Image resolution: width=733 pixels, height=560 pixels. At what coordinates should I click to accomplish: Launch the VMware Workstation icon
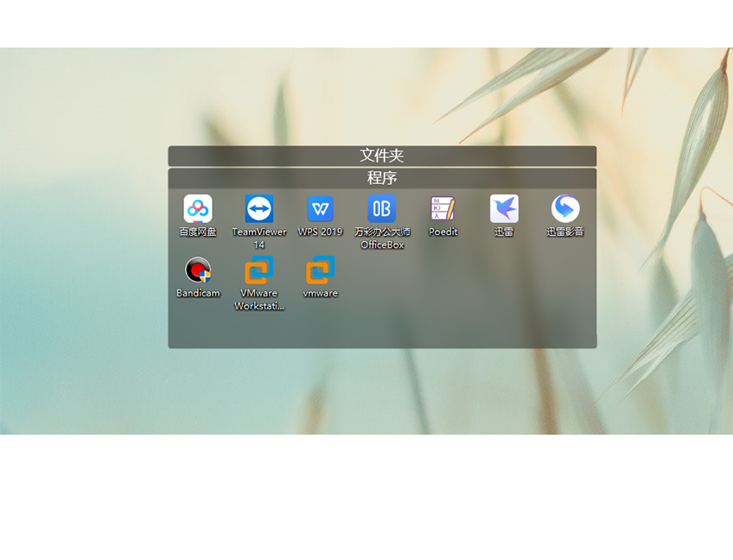pyautogui.click(x=259, y=270)
